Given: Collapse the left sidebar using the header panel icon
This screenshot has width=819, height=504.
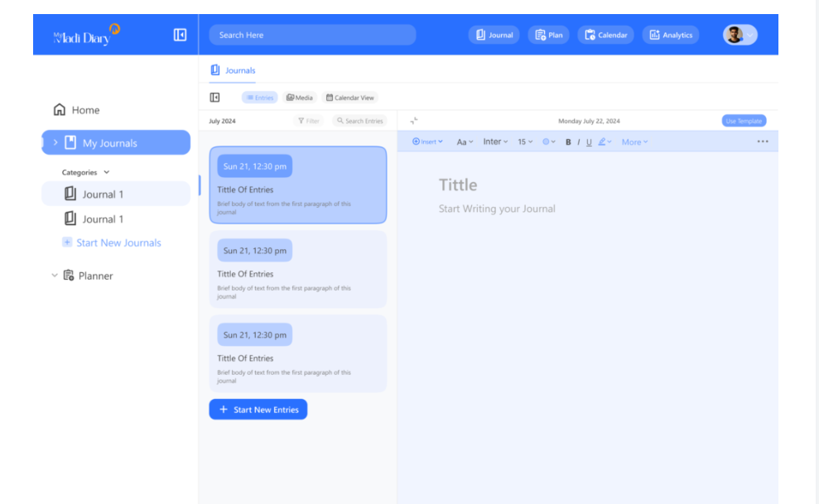Looking at the screenshot, I should [180, 35].
